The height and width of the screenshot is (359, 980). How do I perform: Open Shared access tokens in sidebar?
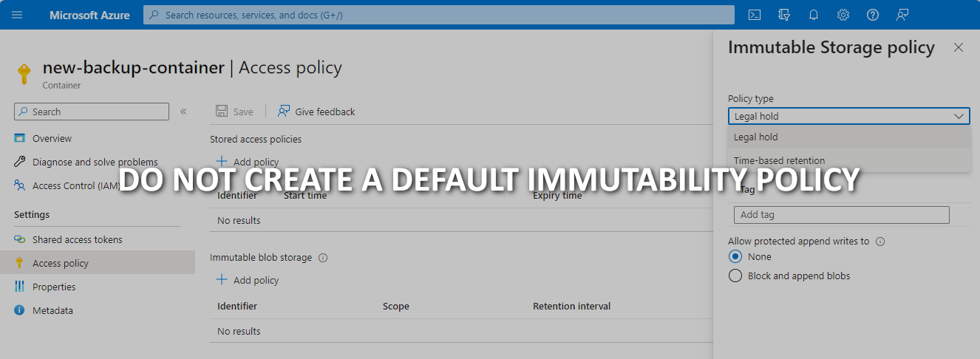point(77,239)
